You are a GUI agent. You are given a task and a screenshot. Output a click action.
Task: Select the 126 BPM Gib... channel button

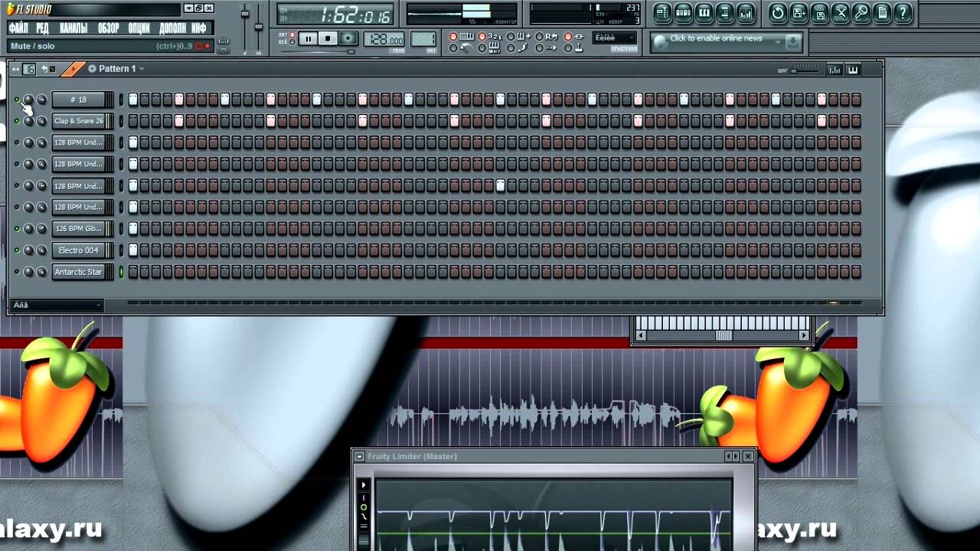point(78,229)
